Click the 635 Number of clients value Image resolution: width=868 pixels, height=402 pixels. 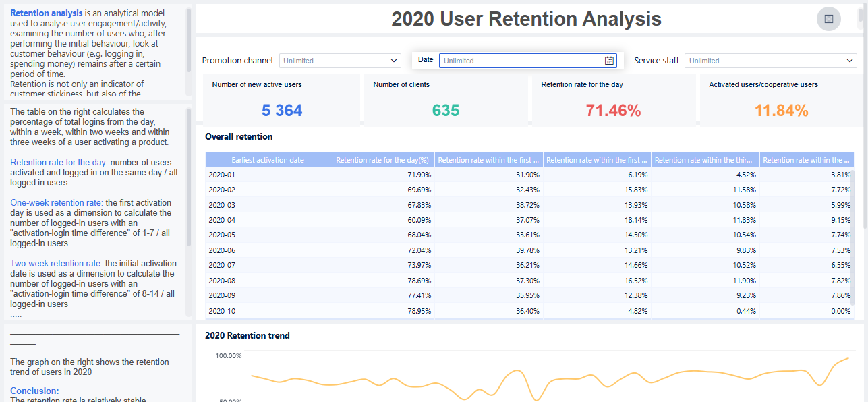point(446,111)
